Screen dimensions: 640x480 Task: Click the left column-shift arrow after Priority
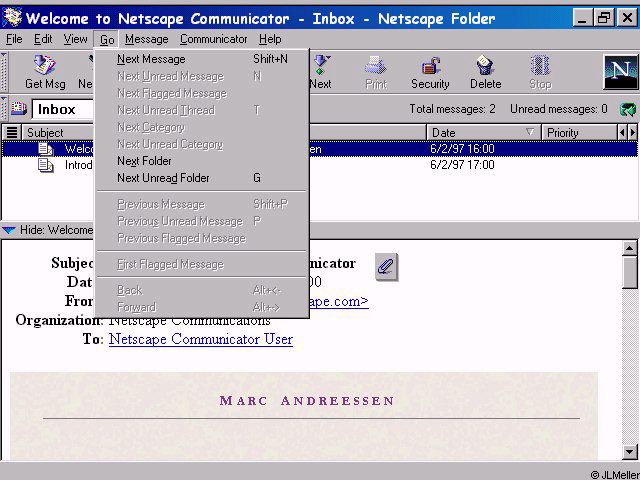click(x=622, y=132)
